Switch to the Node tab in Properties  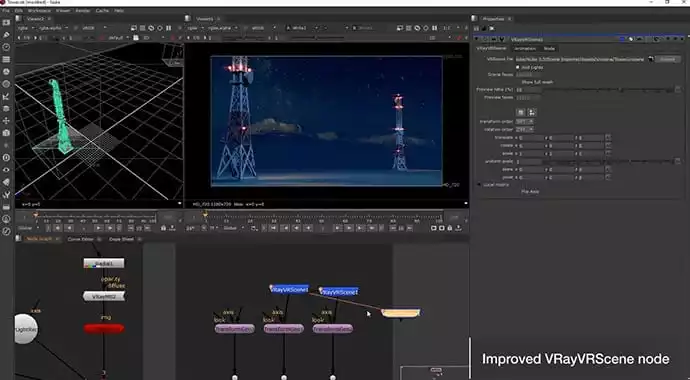coord(549,48)
